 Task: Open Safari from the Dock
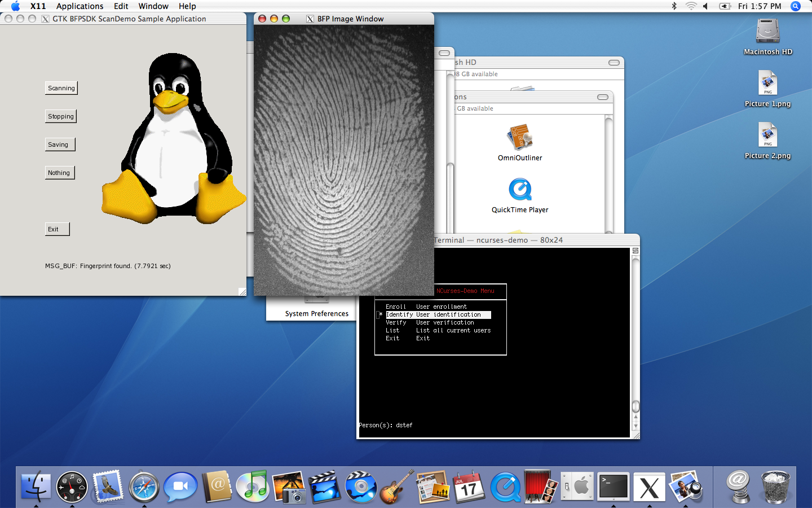(x=144, y=487)
